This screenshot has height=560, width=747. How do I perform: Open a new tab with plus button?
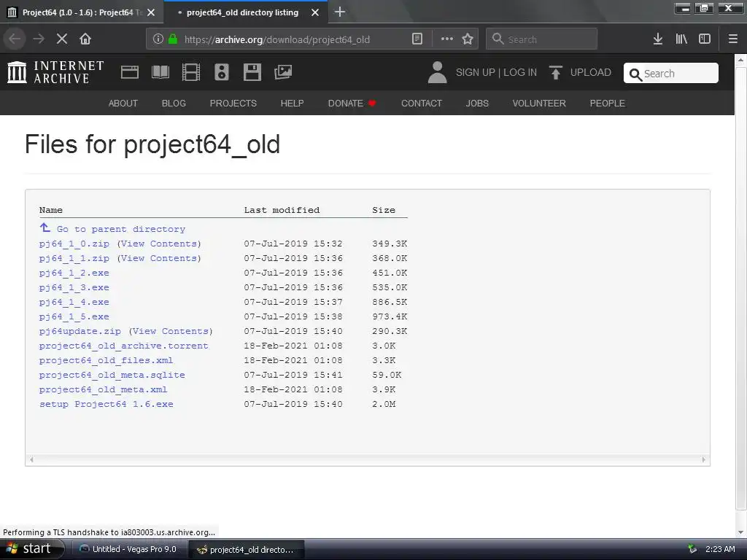[340, 12]
